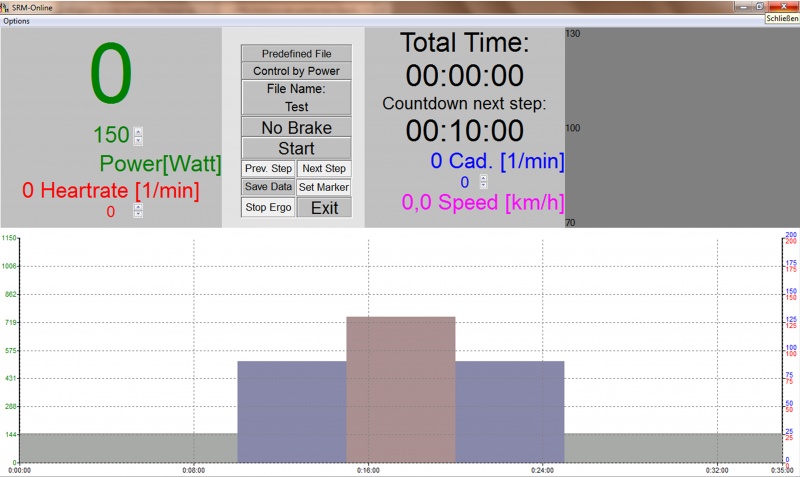Increase cadence target with up arrow
The image size is (800, 477).
click(x=484, y=178)
